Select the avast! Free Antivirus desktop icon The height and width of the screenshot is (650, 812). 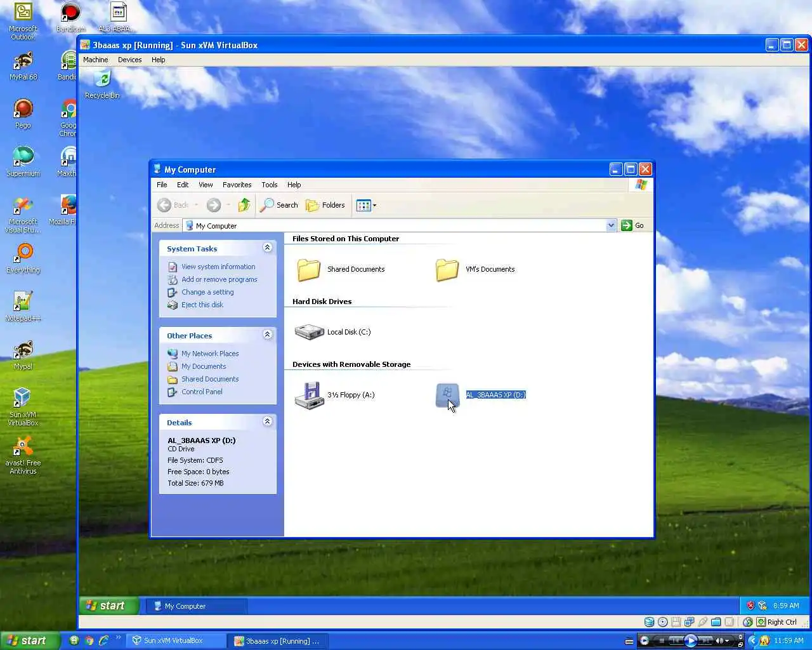[x=23, y=455]
